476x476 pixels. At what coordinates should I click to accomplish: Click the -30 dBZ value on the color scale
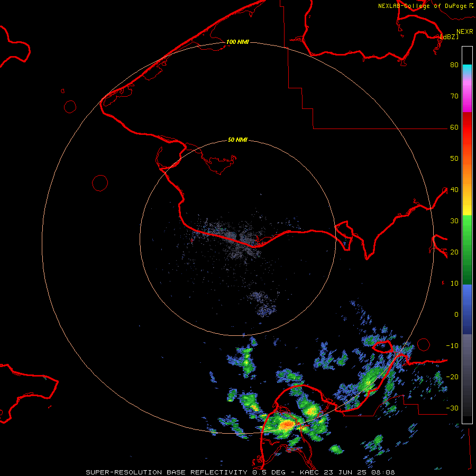click(x=452, y=408)
